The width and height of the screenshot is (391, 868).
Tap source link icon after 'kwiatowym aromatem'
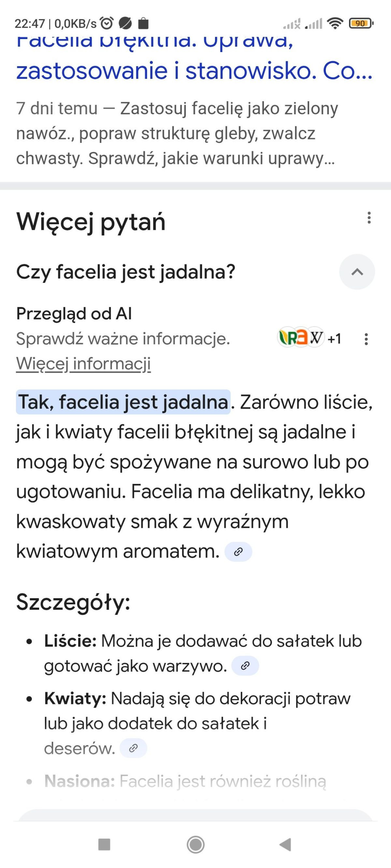[238, 552]
